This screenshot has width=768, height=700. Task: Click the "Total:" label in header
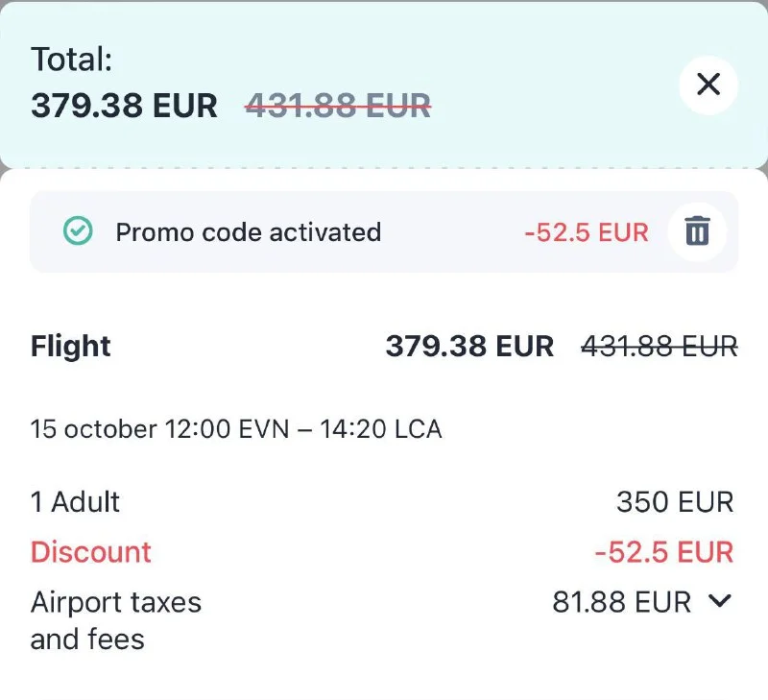point(72,60)
